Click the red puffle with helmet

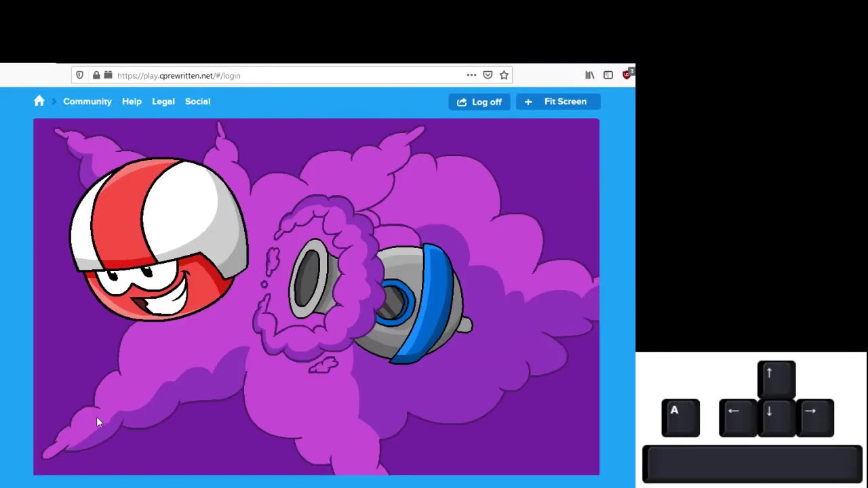(x=159, y=239)
